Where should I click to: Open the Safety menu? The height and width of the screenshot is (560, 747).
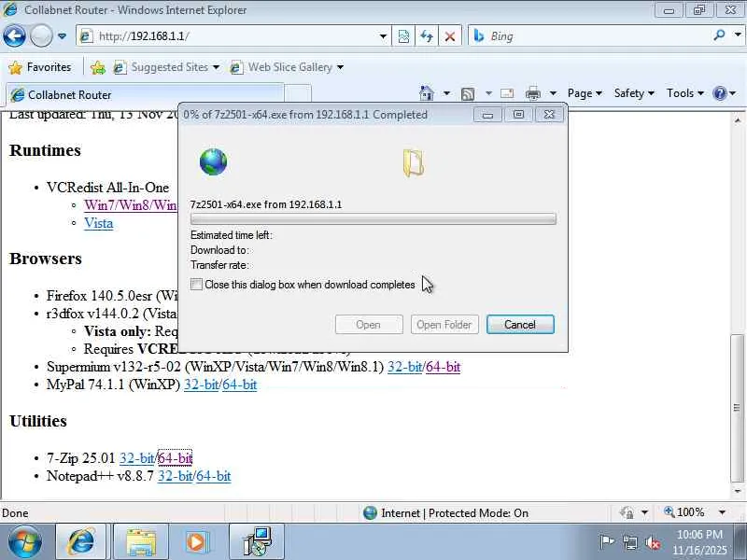[634, 93]
